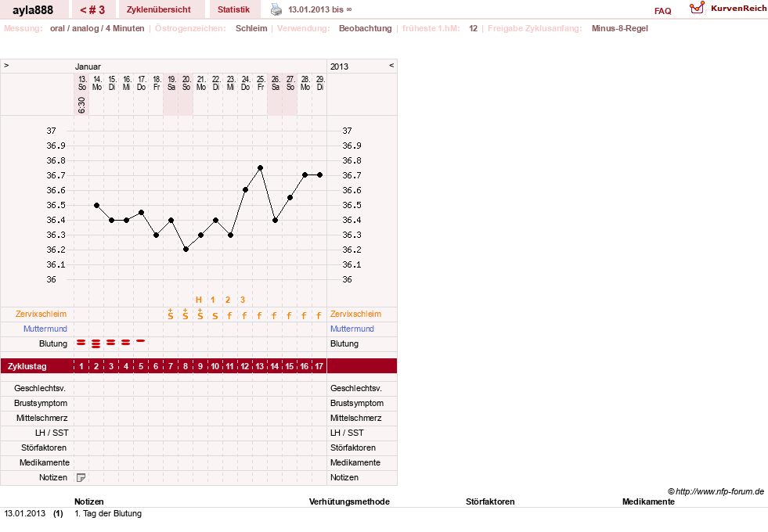Click the orange H marker above cervical mucus

pos(198,300)
